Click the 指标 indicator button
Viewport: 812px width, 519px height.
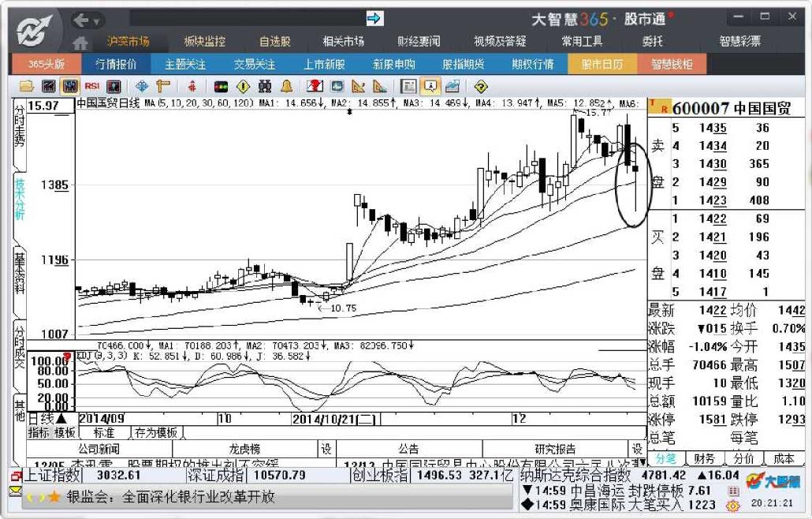pyautogui.click(x=39, y=432)
